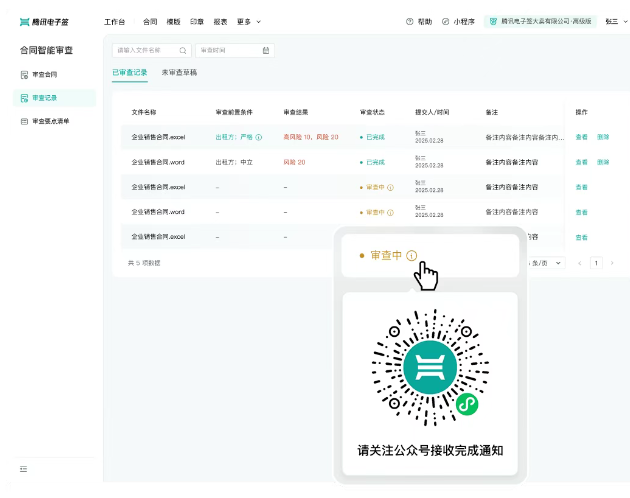This screenshot has height=498, width=630.
Task: Select the 报表 navigation item
Action: 220,22
